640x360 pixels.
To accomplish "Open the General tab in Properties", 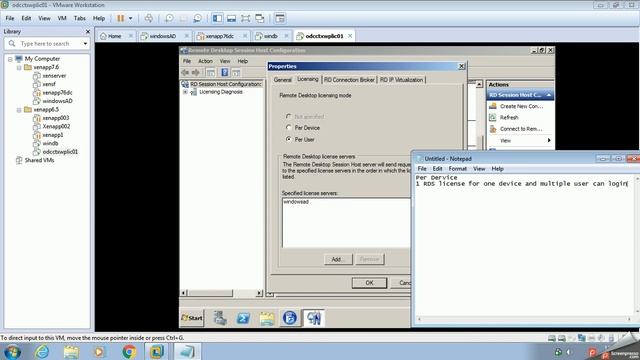I will coord(282,80).
